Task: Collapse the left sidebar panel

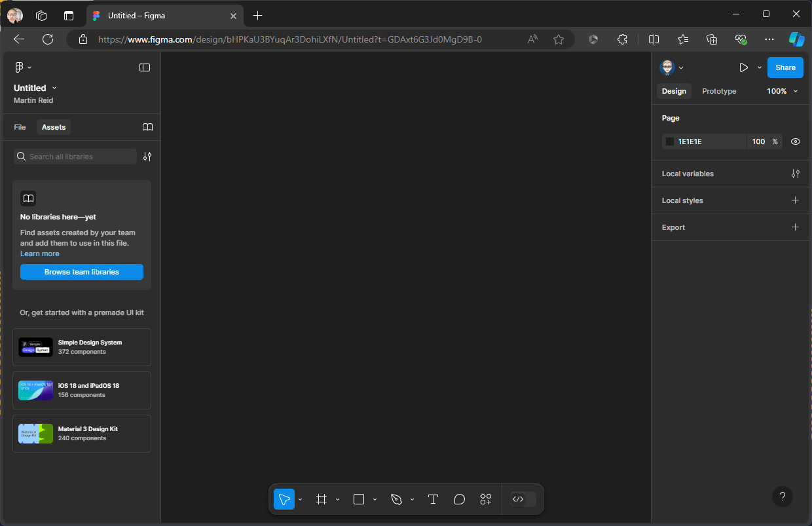Action: click(x=144, y=67)
